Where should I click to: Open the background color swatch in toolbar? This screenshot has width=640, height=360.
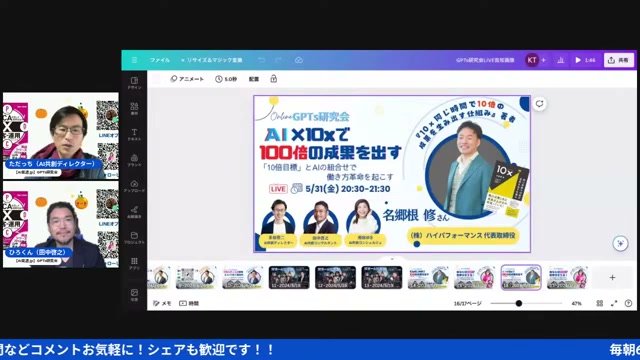tap(156, 79)
